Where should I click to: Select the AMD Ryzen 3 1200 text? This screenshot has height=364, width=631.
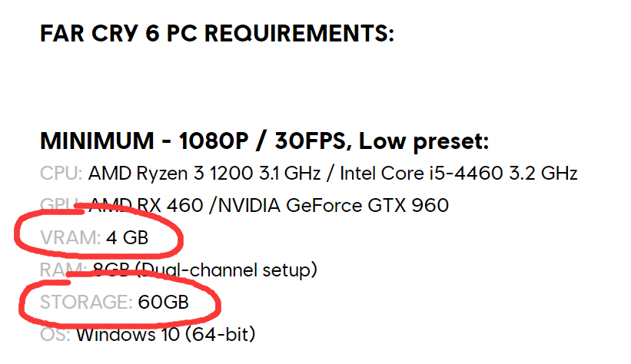(171, 174)
